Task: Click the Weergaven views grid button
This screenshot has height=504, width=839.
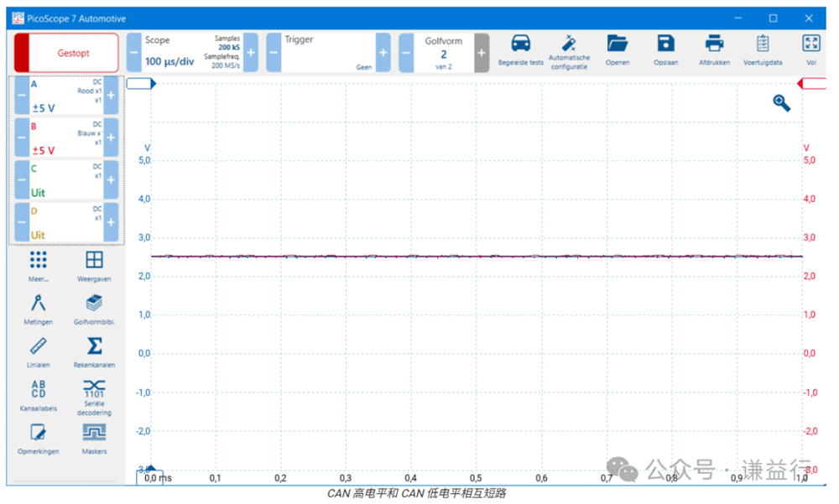Action: click(94, 264)
